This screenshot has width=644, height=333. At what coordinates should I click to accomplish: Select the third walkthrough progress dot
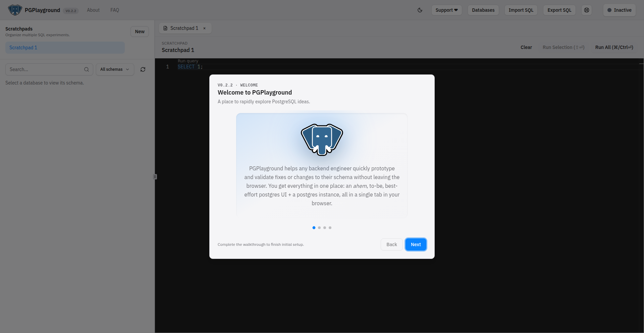324,228
